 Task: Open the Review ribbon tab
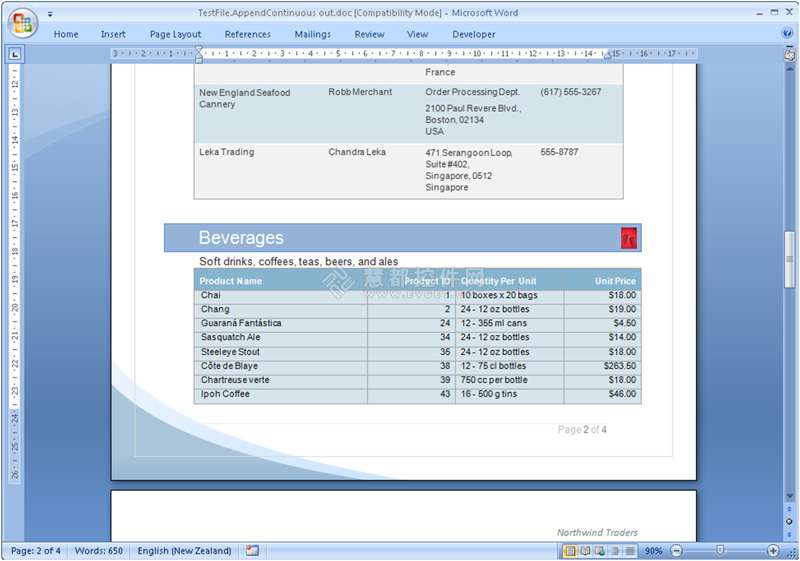(x=369, y=34)
